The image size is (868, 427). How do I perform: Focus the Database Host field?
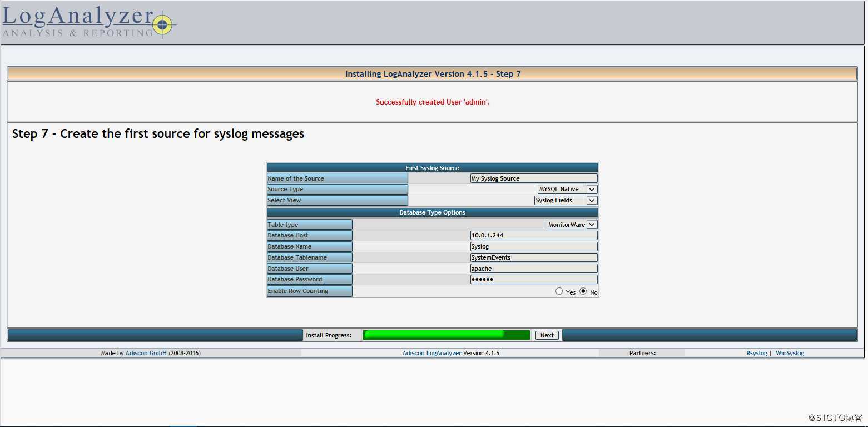tap(534, 235)
